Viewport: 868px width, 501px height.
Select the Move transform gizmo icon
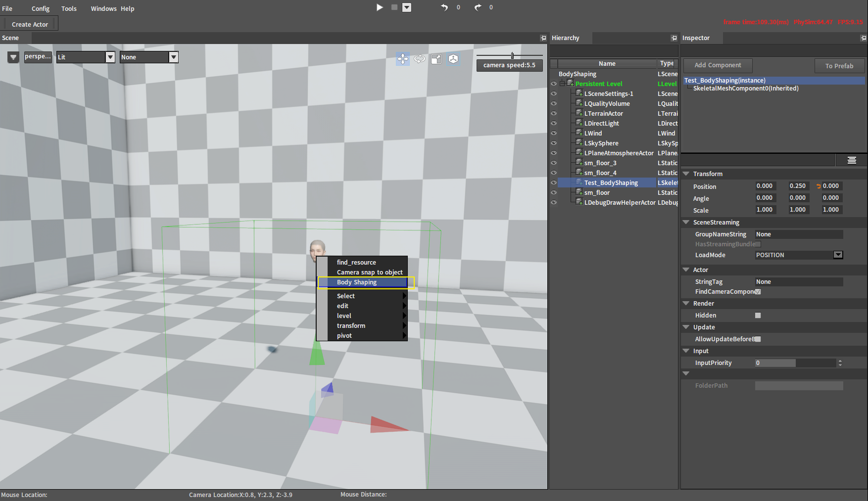(x=403, y=59)
